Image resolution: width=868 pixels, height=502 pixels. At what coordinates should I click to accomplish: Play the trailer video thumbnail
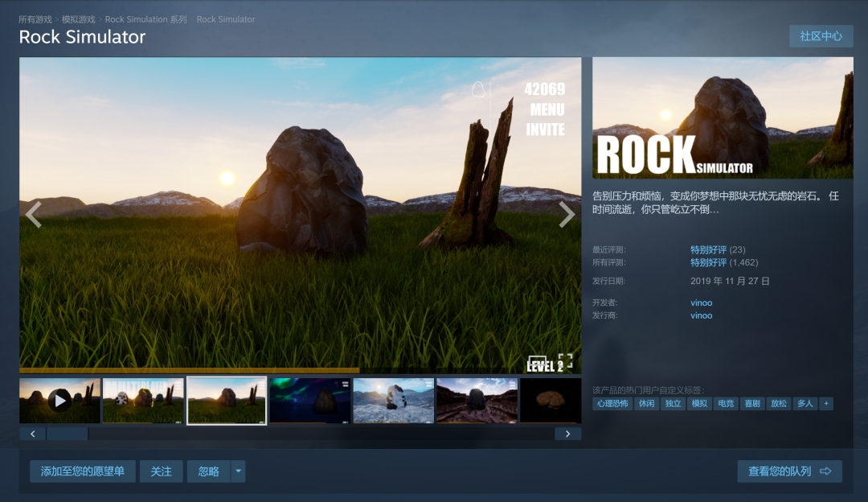pos(60,401)
